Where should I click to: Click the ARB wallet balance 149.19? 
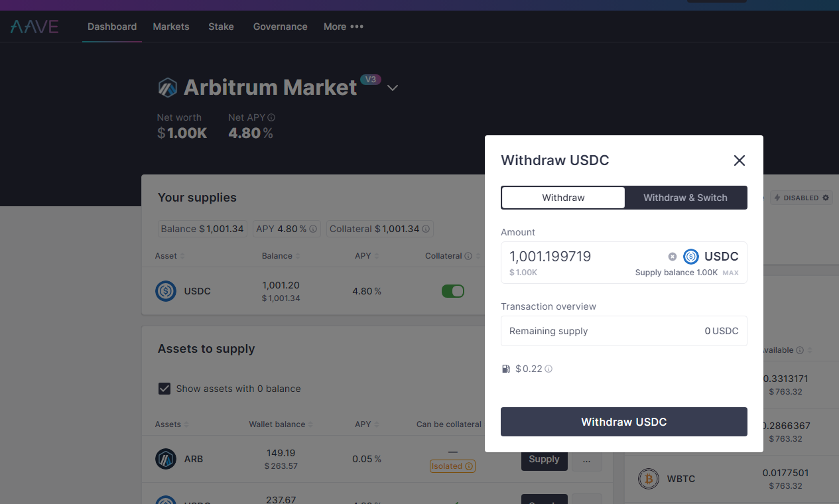point(281,453)
